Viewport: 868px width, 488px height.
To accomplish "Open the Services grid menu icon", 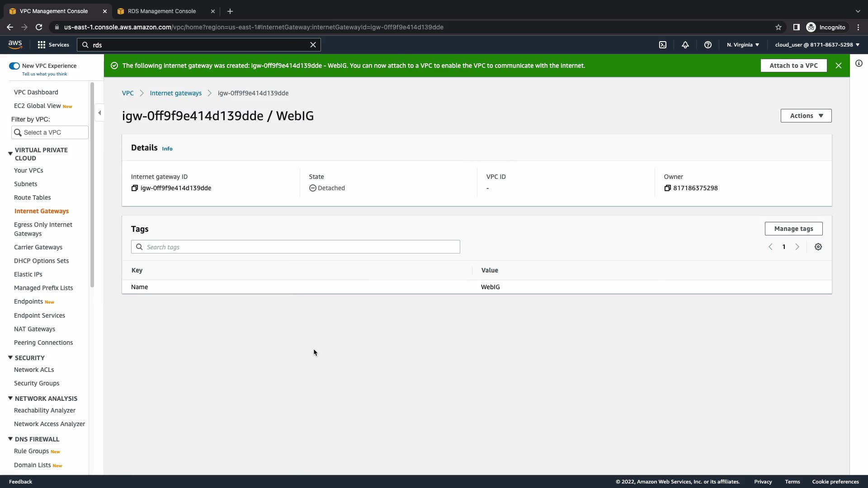I will 42,45.
